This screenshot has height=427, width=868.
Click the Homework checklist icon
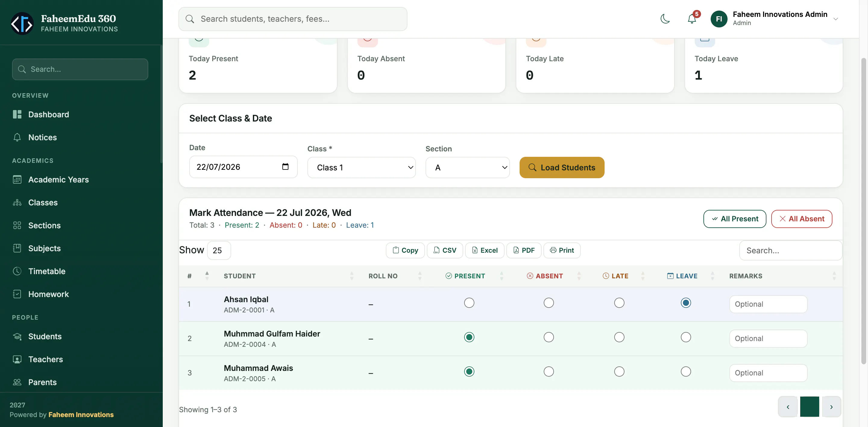click(x=17, y=294)
